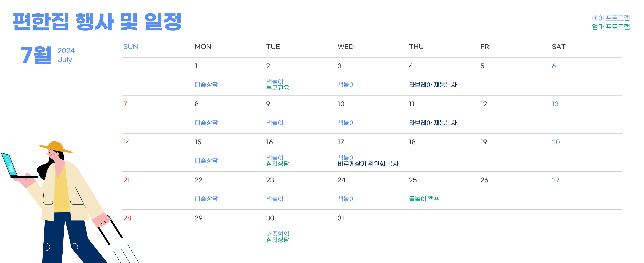Image resolution: width=644 pixels, height=263 pixels.
Task: Open 심리상담 event on July 16
Action: (277, 164)
